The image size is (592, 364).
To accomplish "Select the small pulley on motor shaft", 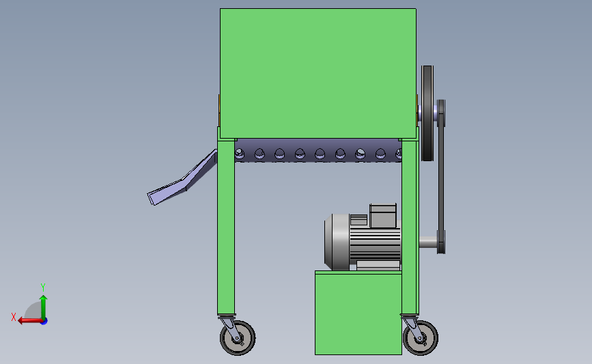I will click(x=441, y=242).
